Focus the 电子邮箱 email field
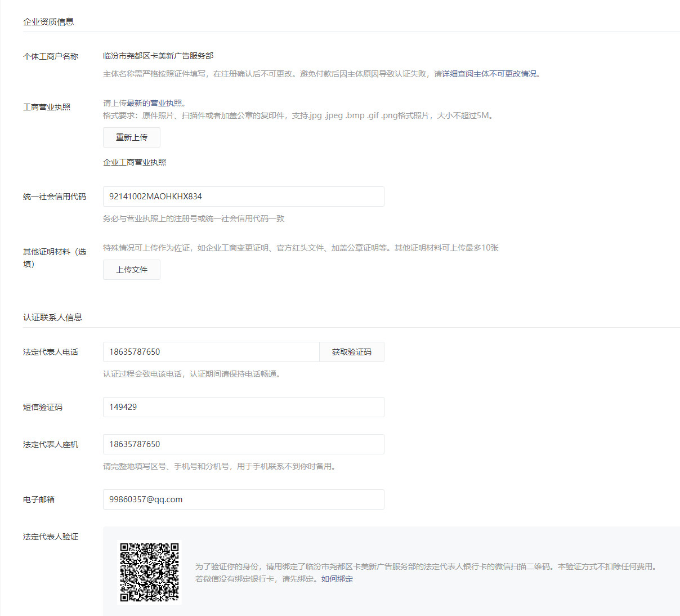 pos(244,499)
